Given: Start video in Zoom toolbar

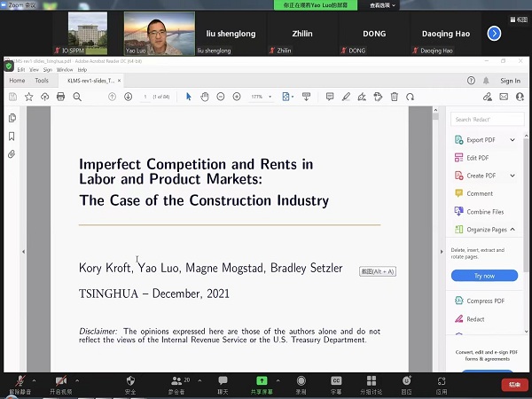Looking at the screenshot, I should [x=60, y=381].
